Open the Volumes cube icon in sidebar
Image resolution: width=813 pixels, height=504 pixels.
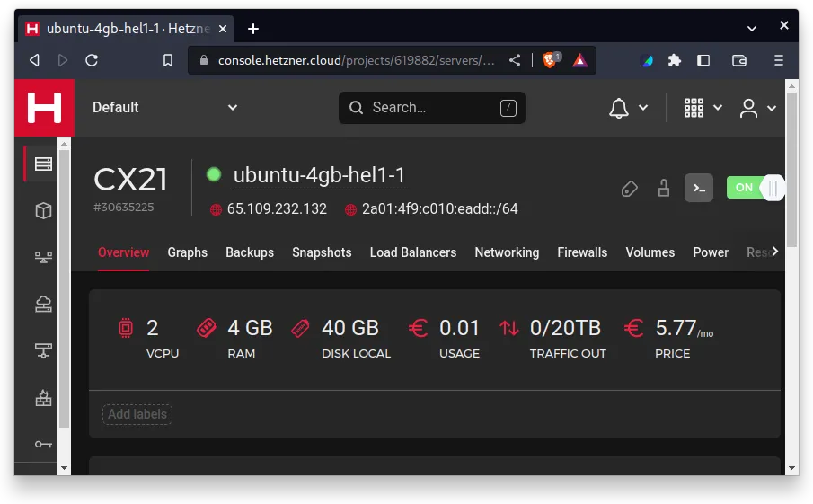[x=43, y=210]
